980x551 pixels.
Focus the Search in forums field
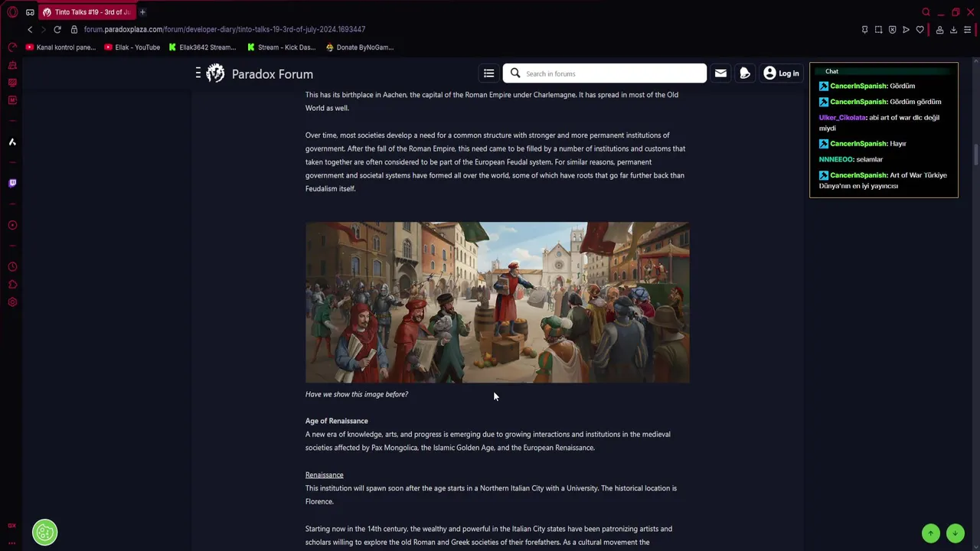[604, 73]
